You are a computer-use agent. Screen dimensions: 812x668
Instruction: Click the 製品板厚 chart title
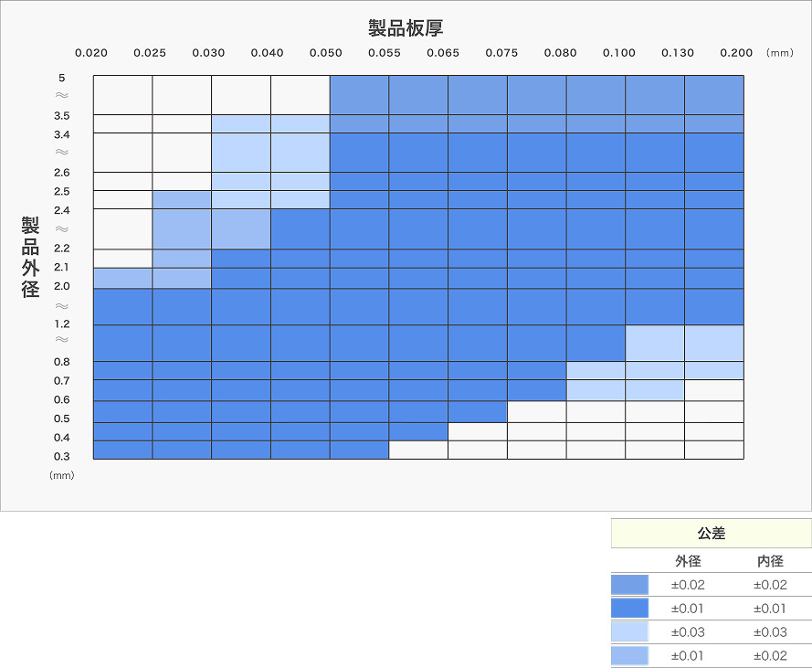click(406, 28)
